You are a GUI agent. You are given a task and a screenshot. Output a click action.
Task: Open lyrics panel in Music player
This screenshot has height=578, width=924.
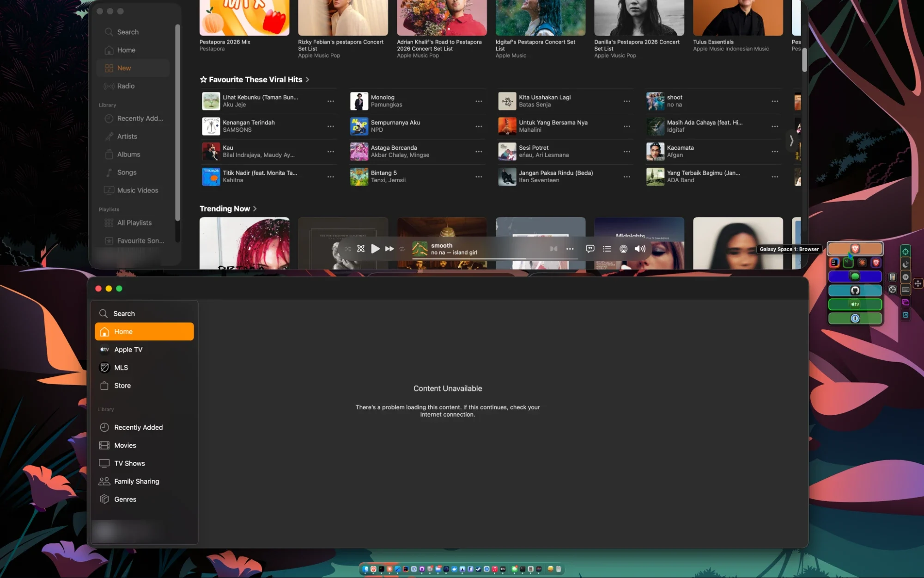coord(590,249)
